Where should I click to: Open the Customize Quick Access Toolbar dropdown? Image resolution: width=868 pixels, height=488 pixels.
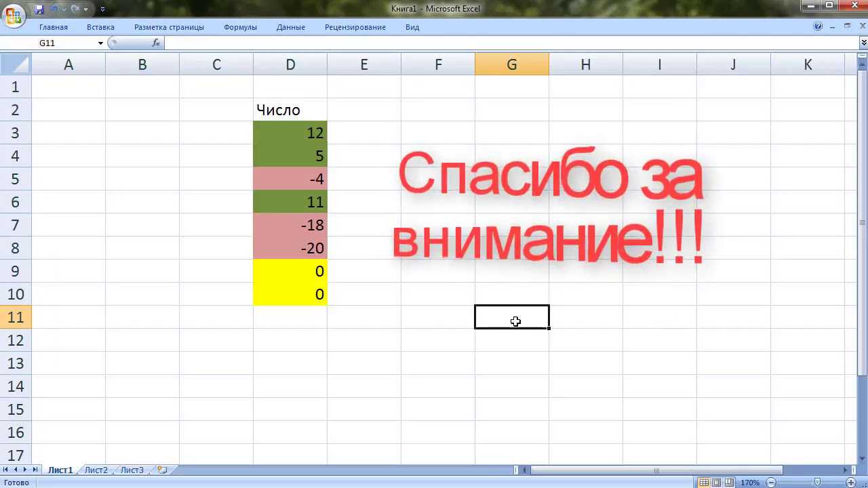102,9
